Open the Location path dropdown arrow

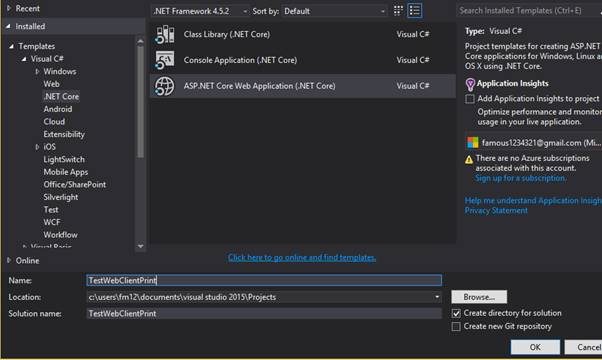437,297
